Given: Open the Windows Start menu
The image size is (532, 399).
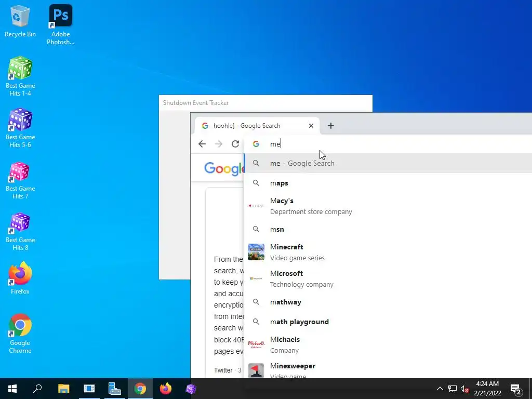Looking at the screenshot, I should pos(12,389).
